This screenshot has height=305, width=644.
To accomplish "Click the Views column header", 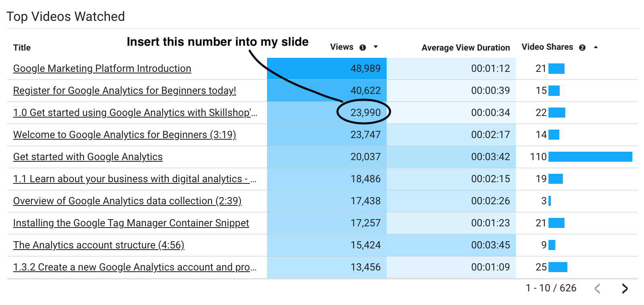I will pyautogui.click(x=342, y=47).
